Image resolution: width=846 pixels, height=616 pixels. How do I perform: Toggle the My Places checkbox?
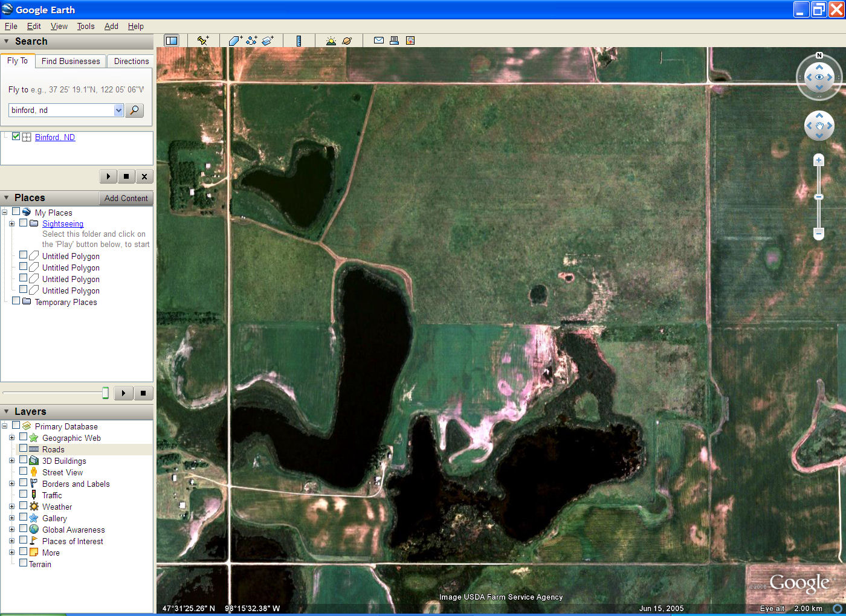click(x=16, y=212)
